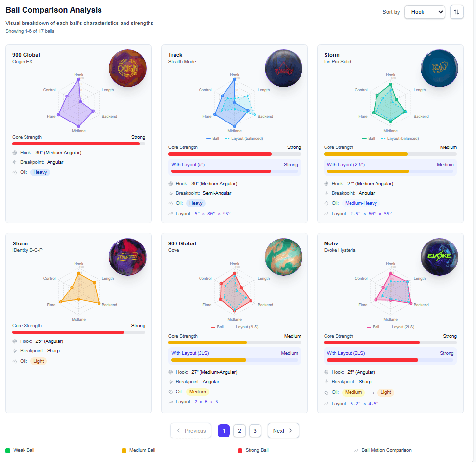Image resolution: width=476 pixels, height=462 pixels.
Task: Go to page 2 of the results
Action: 239,431
